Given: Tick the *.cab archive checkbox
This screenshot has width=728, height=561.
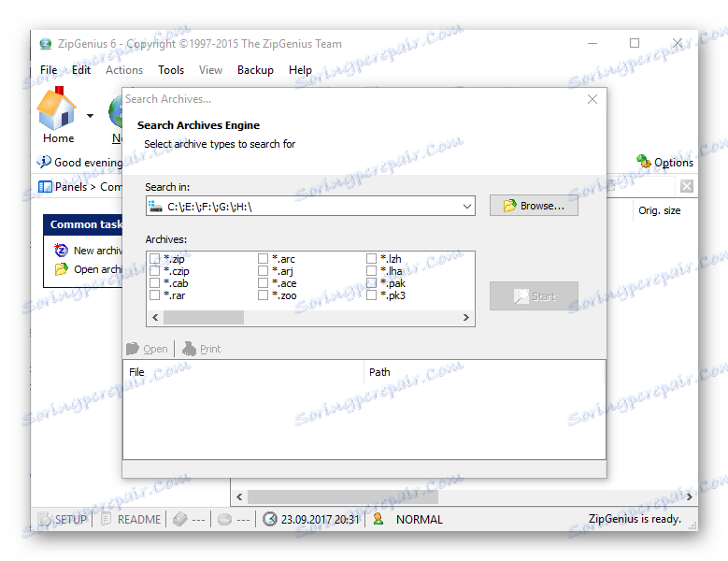Looking at the screenshot, I should pos(154,282).
